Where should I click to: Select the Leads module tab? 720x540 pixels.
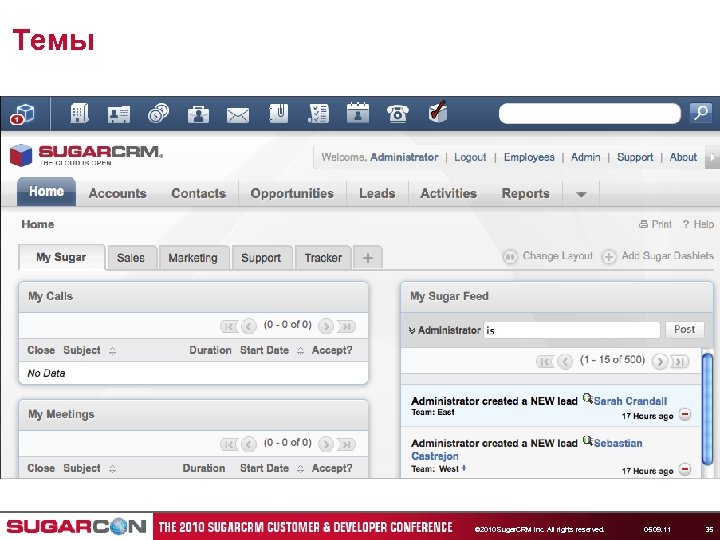pos(377,193)
